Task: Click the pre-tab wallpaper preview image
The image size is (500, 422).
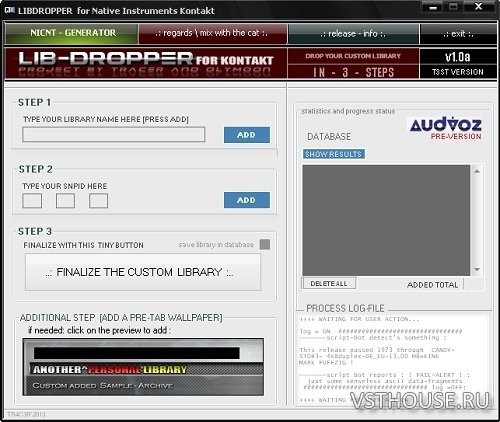Action: click(x=143, y=367)
